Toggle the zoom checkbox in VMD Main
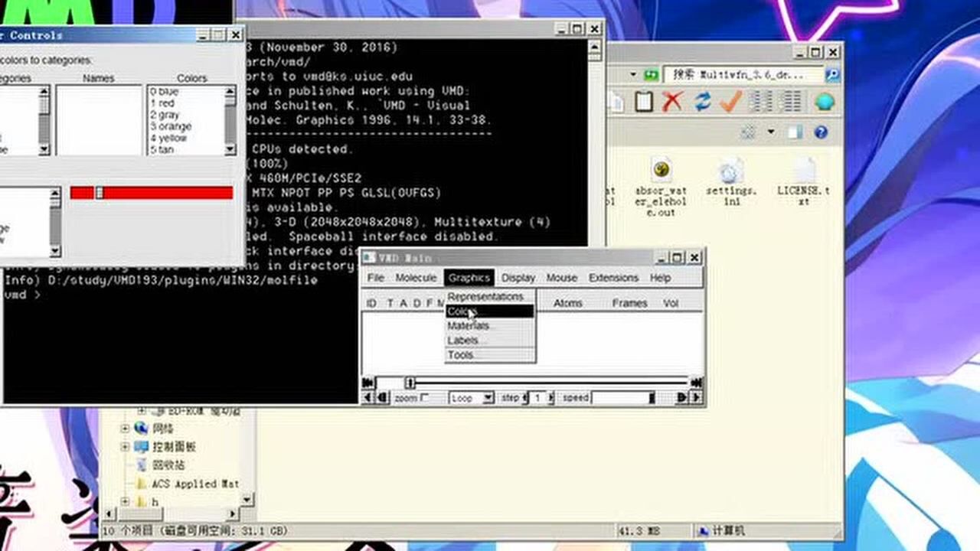980x551 pixels. (x=425, y=398)
